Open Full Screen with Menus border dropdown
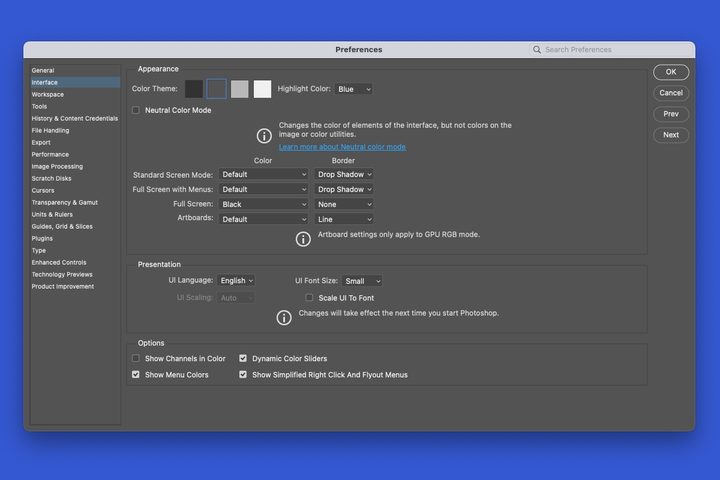Screen dimensions: 720x480 coord(344,189)
